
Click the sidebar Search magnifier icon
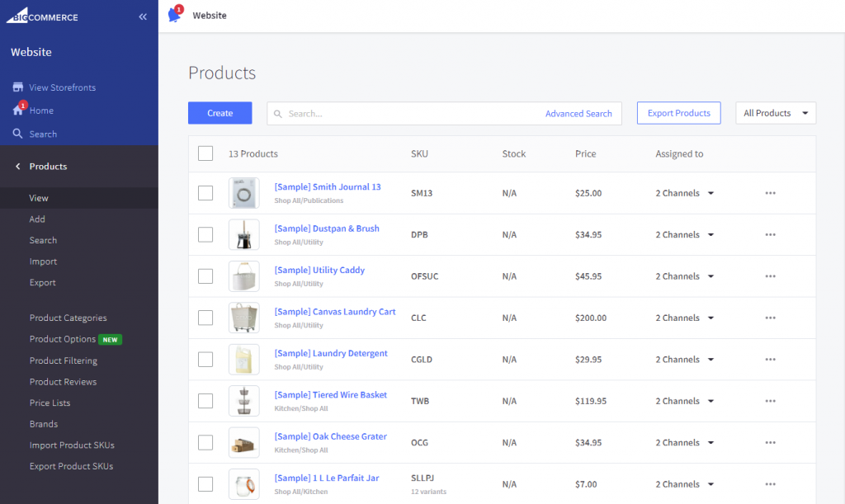click(x=18, y=134)
